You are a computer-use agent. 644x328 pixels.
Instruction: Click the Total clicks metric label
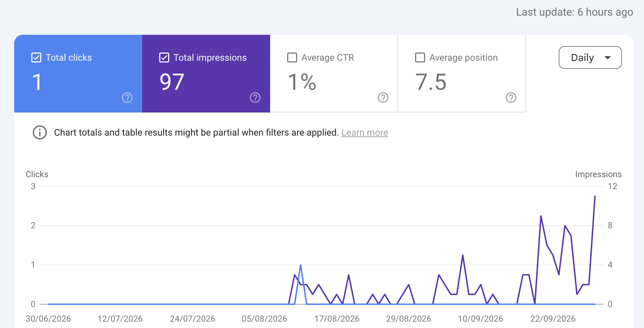pyautogui.click(x=69, y=58)
